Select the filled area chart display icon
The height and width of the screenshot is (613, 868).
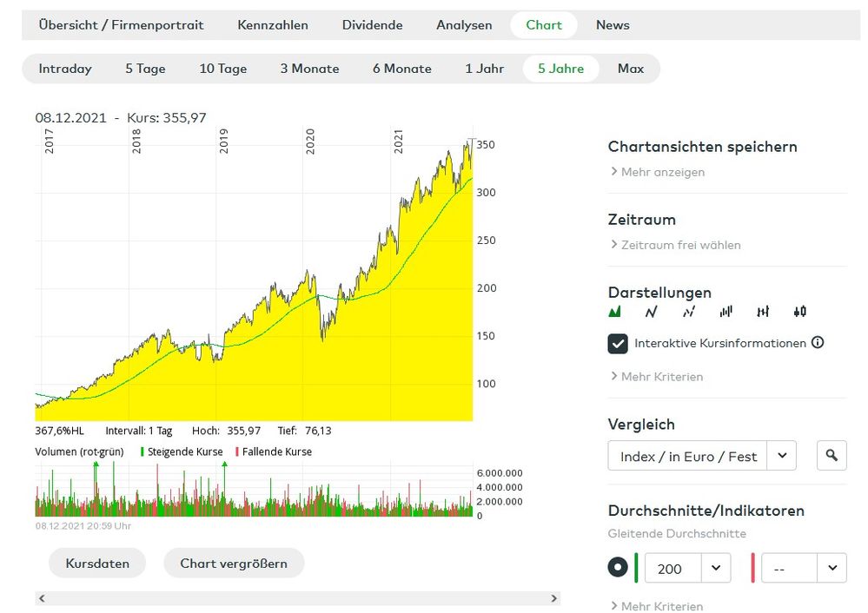coord(615,312)
